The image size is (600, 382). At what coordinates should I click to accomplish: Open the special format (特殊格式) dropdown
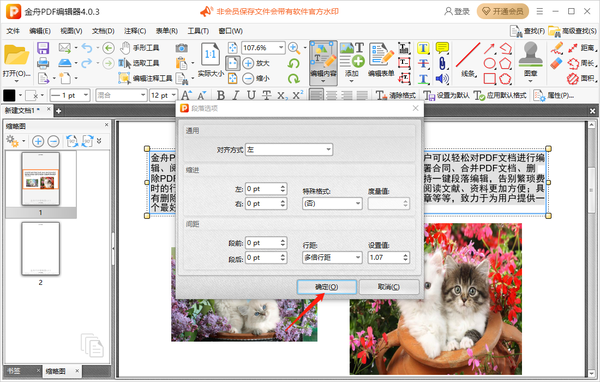331,204
